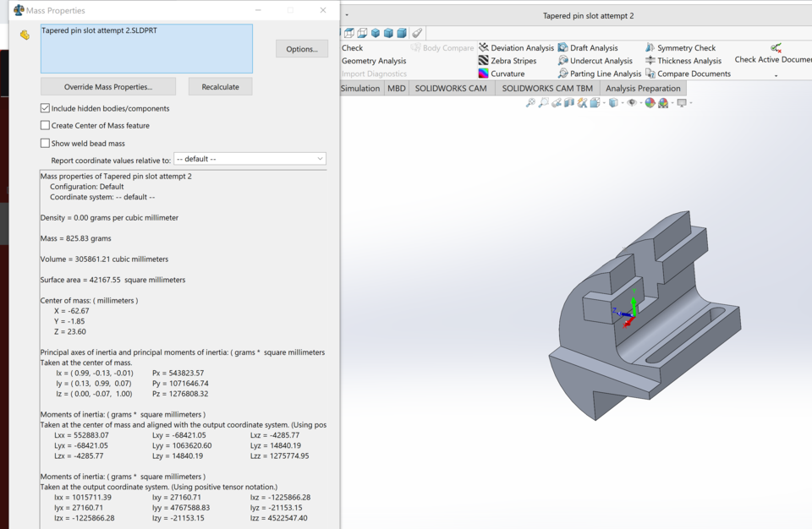Enable Create Center of Mass feature
This screenshot has width=812, height=529.
44,125
